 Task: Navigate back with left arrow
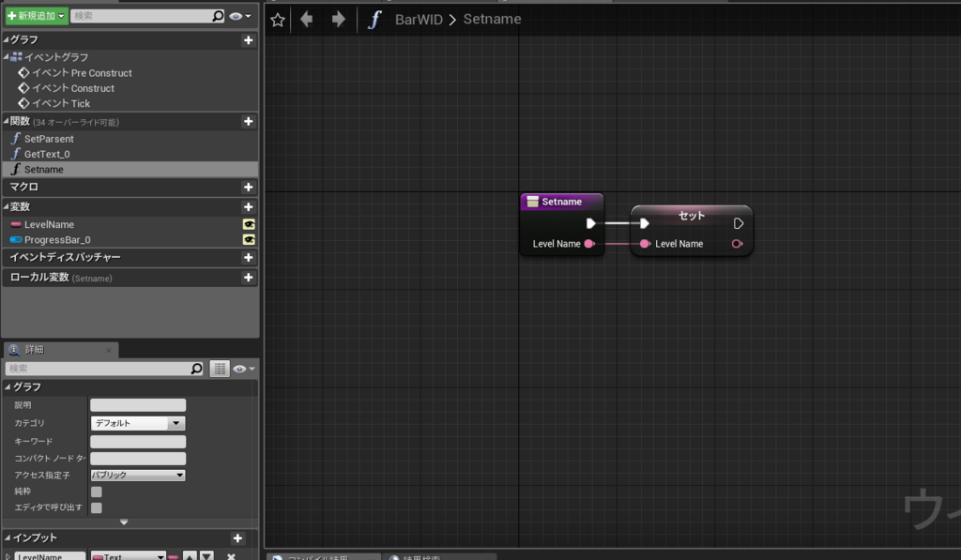point(307,20)
